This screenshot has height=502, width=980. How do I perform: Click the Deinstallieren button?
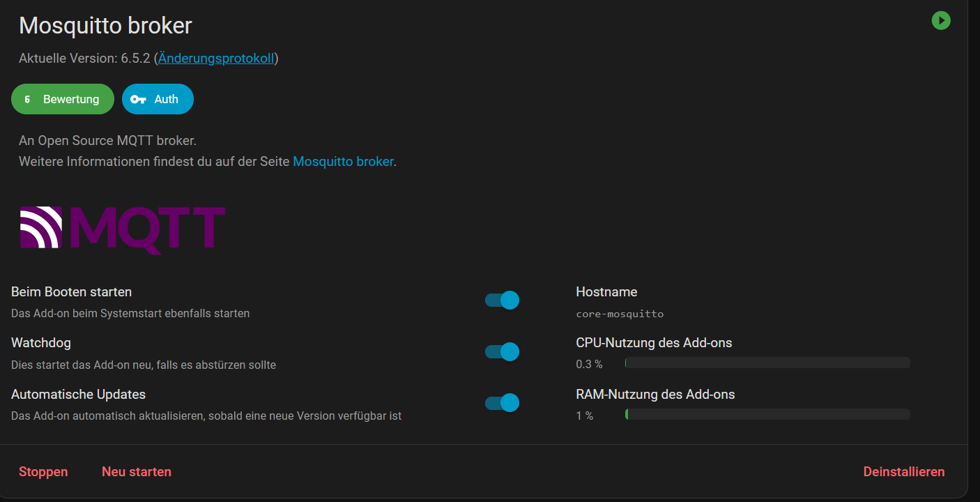(x=904, y=472)
